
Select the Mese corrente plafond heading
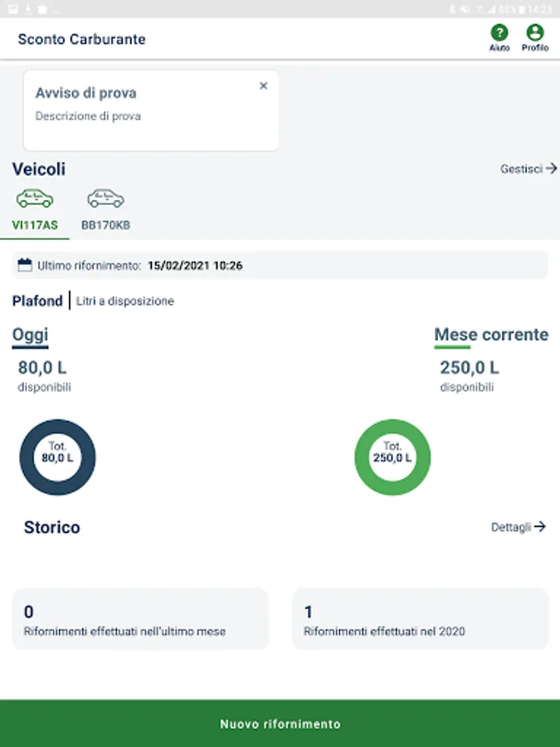(x=491, y=334)
